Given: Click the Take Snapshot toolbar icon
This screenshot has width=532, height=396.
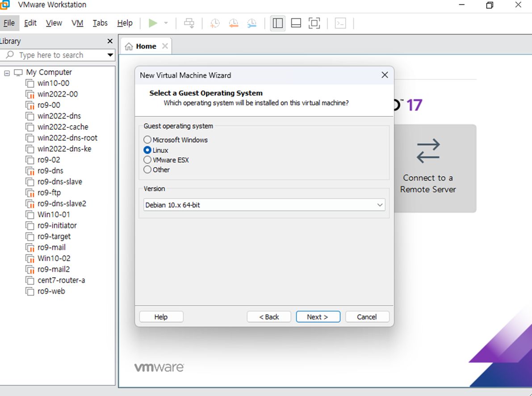Looking at the screenshot, I should [215, 23].
